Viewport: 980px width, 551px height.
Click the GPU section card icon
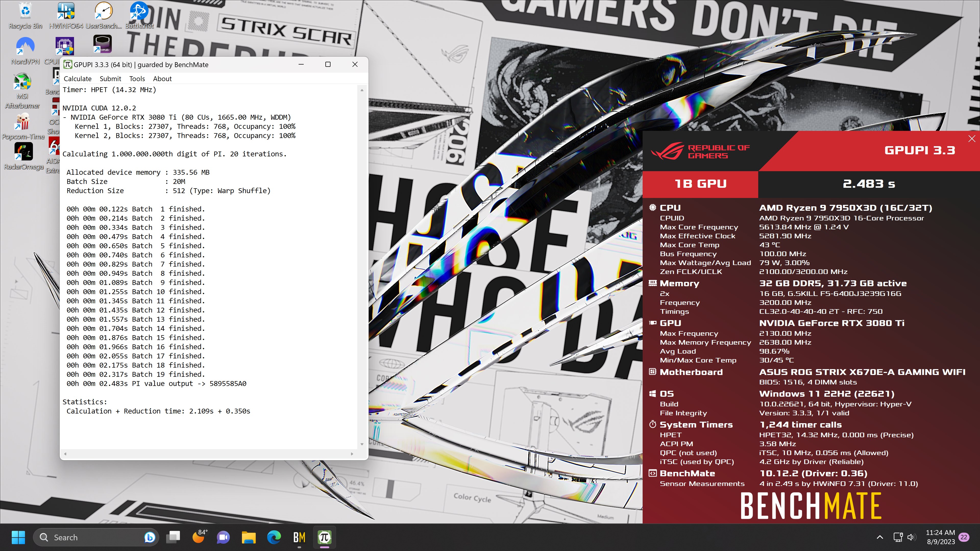click(653, 323)
